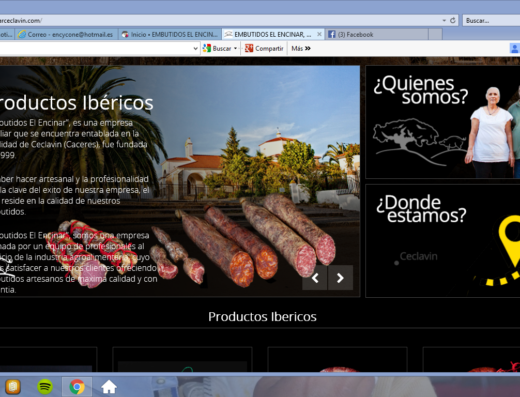
Task: Click the home icon in the taskbar
Action: (x=109, y=387)
